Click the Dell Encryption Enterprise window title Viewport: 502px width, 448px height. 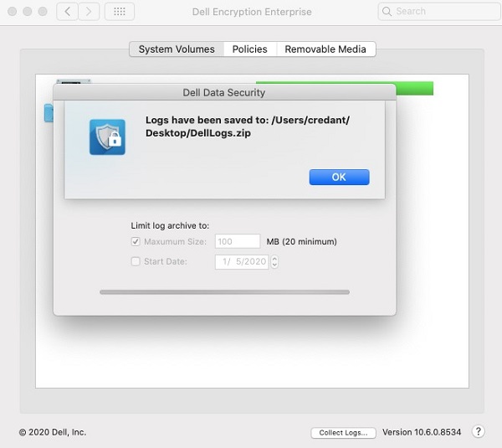tap(252, 12)
